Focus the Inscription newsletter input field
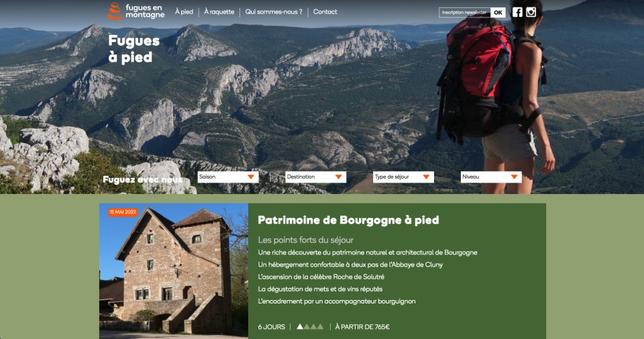The width and height of the screenshot is (644, 339). click(x=464, y=12)
